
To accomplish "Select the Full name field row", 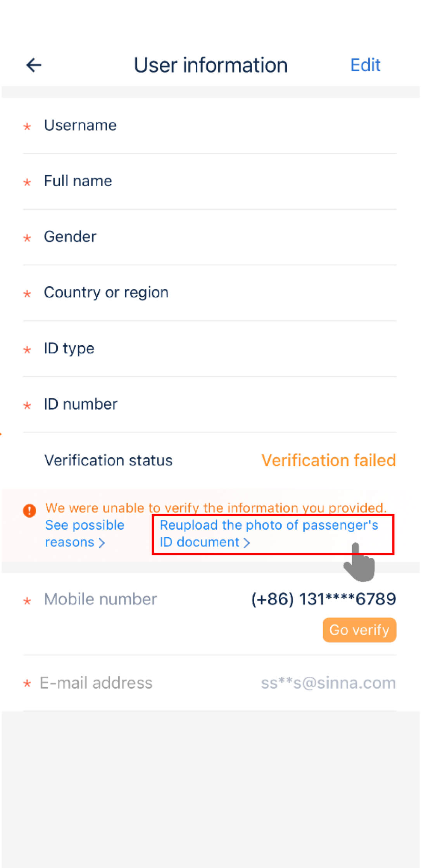I will point(209,181).
